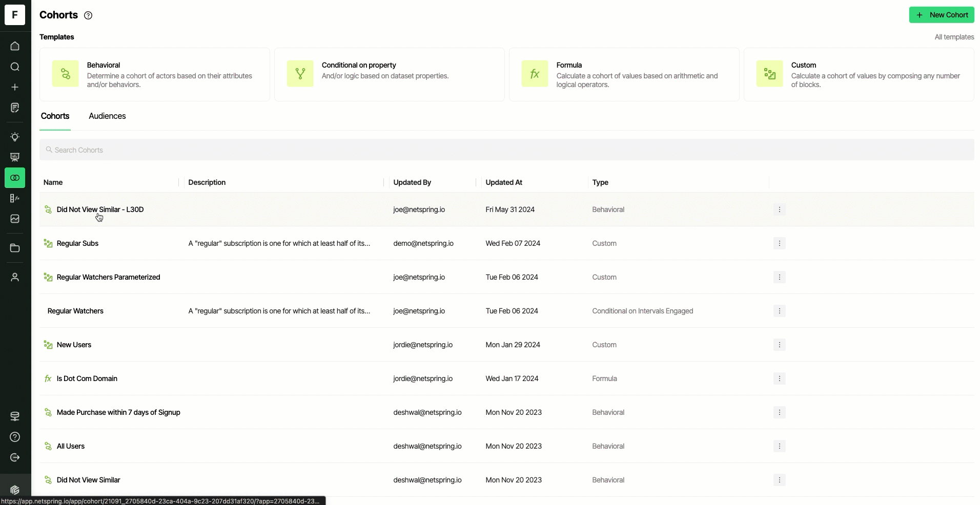
Task: Click the help icon next to Cohorts title
Action: pos(88,15)
